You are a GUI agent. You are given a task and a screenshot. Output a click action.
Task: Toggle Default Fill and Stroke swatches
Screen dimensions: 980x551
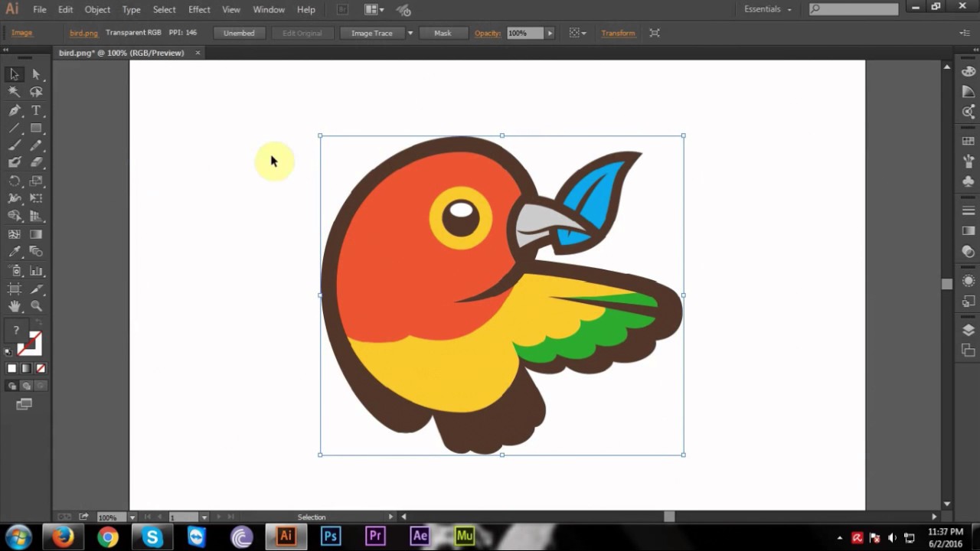(8, 350)
